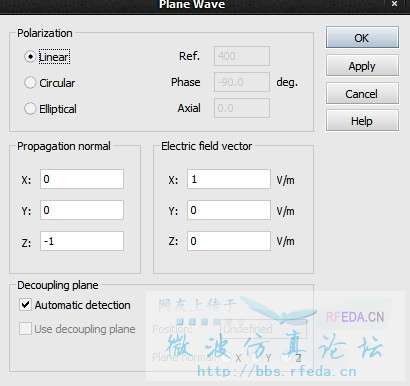This screenshot has height=386, width=410.
Task: Click the Phase degrees field
Action: [x=242, y=82]
